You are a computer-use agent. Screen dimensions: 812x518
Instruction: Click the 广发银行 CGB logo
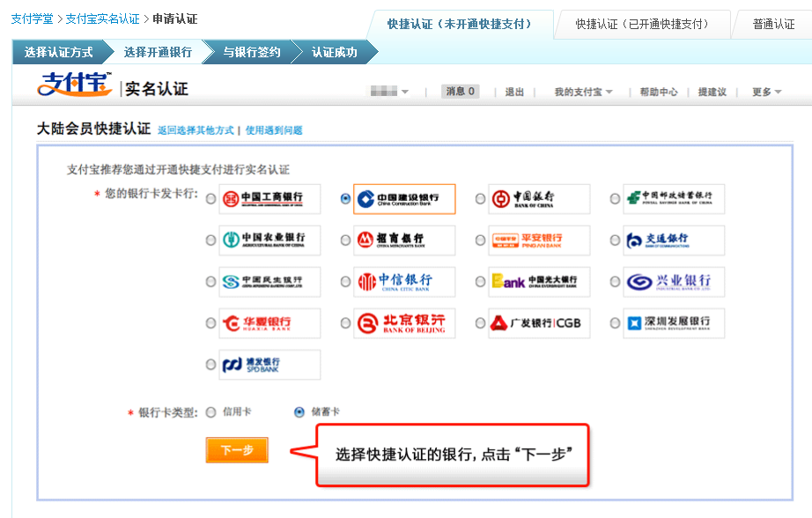(x=539, y=323)
